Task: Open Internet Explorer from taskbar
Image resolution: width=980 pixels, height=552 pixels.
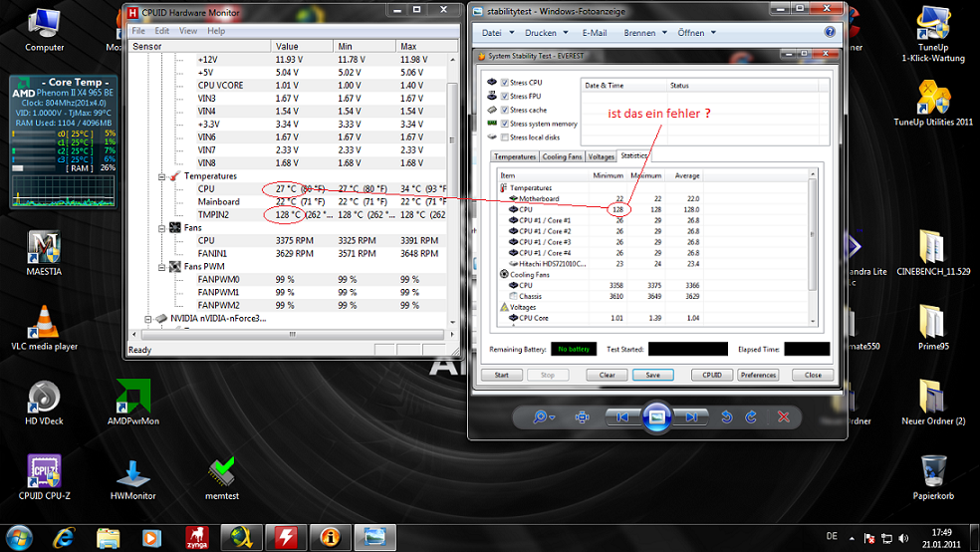Action: (64, 538)
